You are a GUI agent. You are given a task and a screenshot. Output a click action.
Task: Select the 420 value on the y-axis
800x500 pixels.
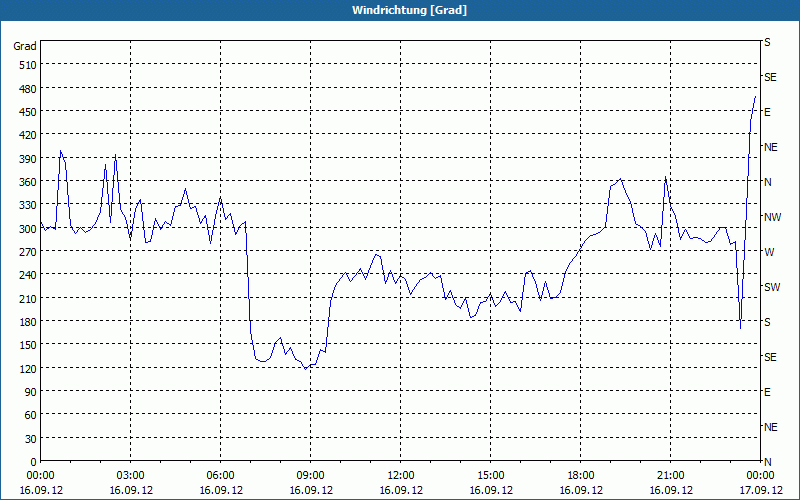pyautogui.click(x=28, y=135)
